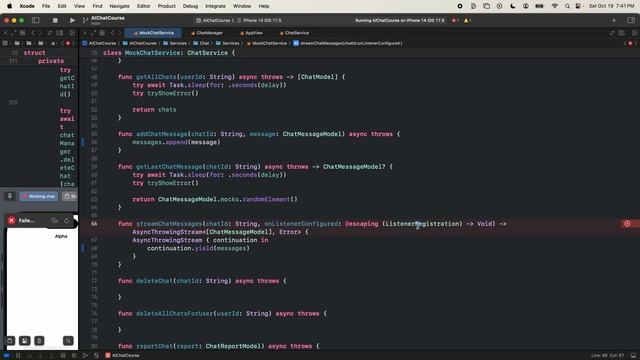Open MockChatService file breadcrumb
The height and width of the screenshot is (360, 640).
click(267, 43)
